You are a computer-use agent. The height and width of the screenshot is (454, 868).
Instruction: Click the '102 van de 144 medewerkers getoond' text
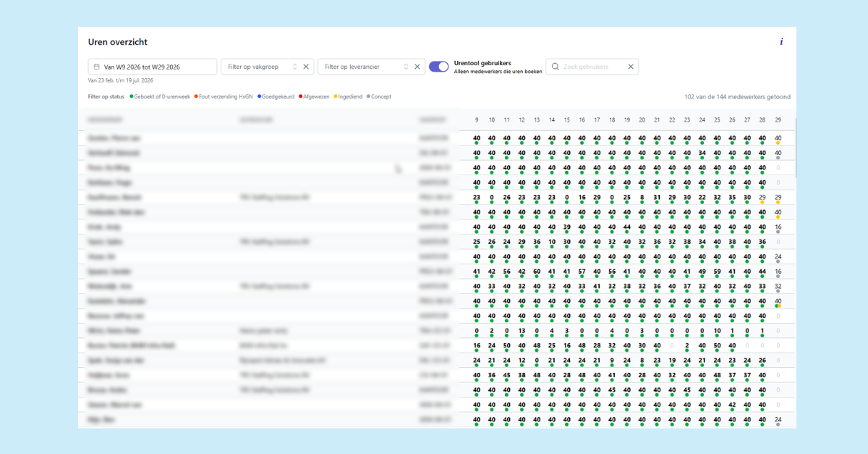[x=737, y=96]
